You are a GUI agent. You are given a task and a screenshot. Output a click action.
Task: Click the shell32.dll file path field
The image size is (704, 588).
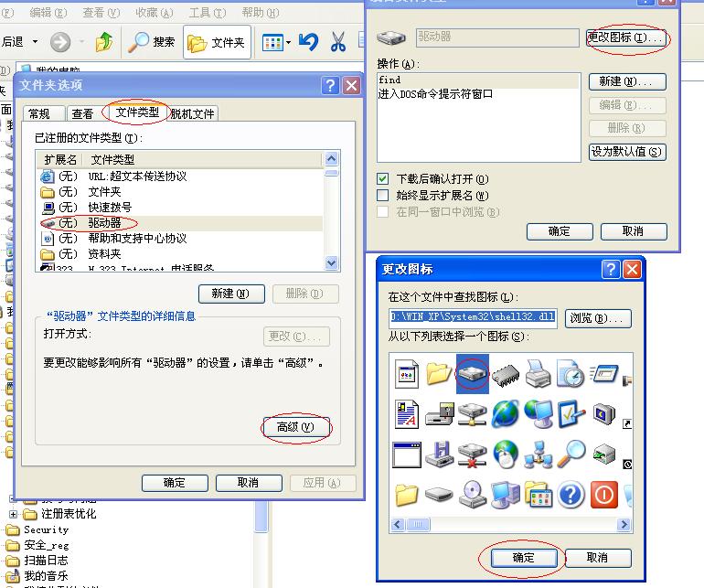coord(474,317)
